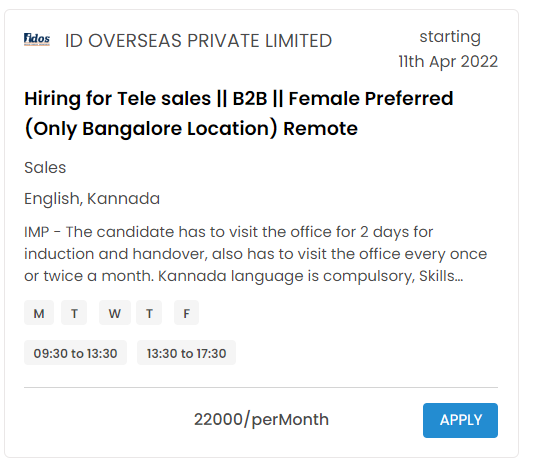Image resolution: width=534 pixels, height=476 pixels.
Task: Click the Sales category label
Action: 46,170
